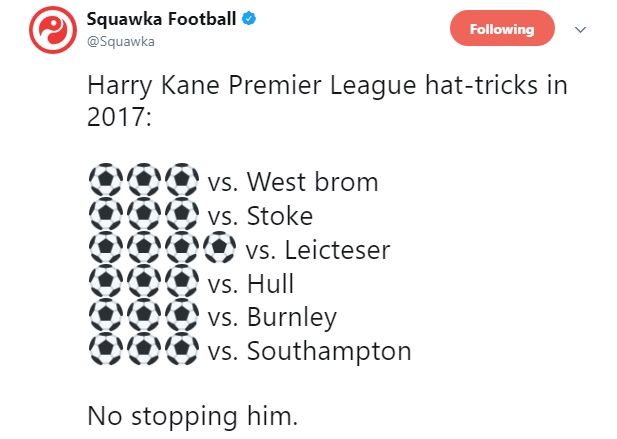Toggle the Following button

click(x=502, y=28)
